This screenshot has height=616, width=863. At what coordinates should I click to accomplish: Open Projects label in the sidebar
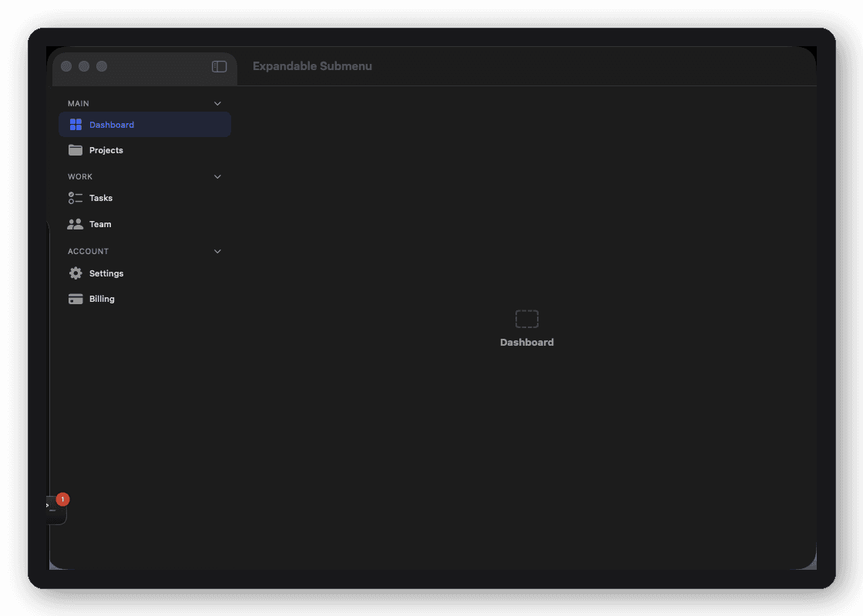click(106, 150)
